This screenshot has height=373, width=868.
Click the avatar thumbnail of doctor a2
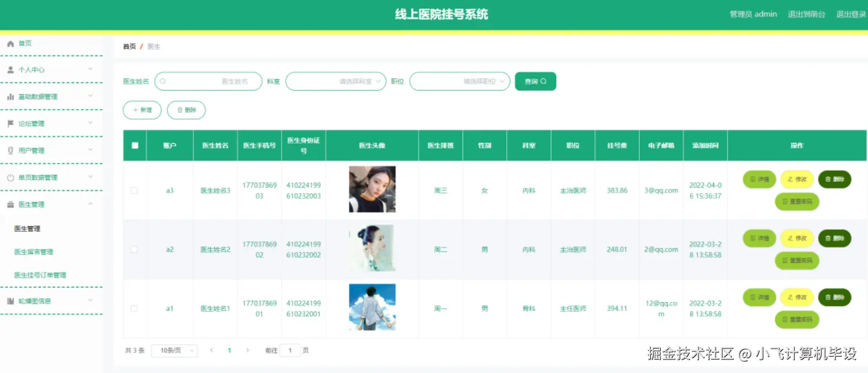(x=372, y=248)
